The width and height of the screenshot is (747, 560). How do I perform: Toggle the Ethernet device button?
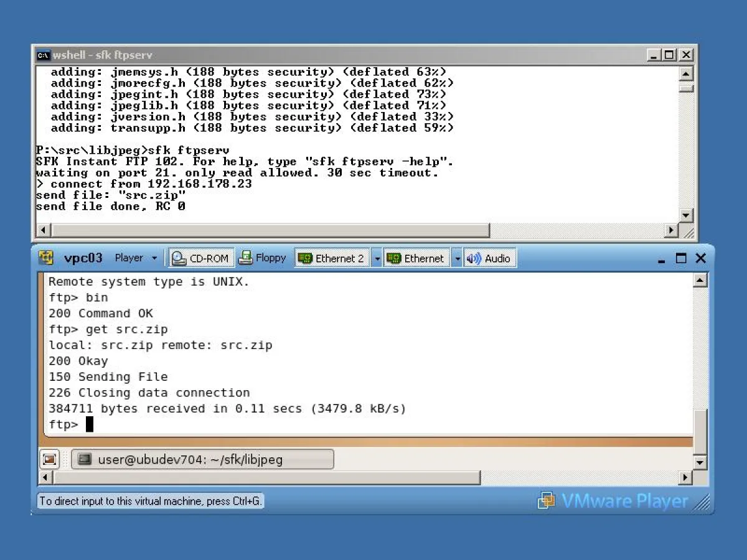[416, 258]
